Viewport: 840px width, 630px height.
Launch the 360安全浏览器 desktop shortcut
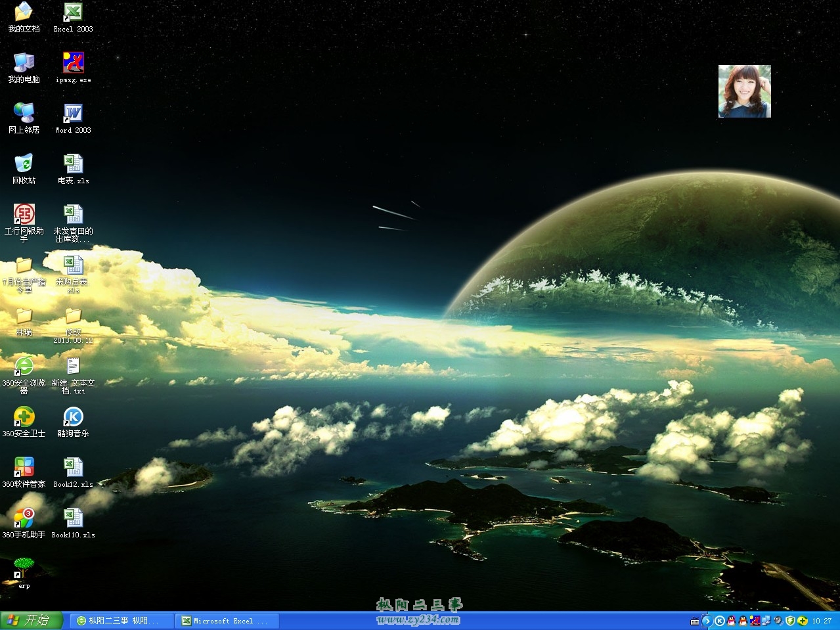(24, 375)
